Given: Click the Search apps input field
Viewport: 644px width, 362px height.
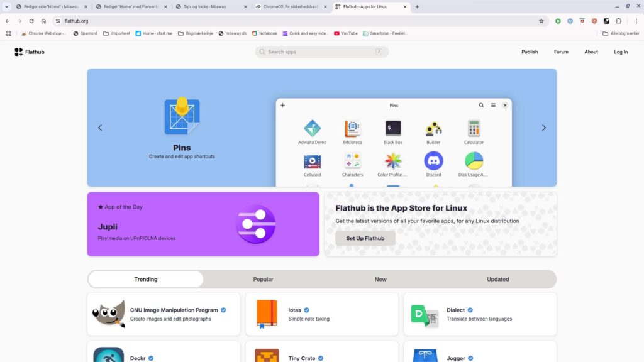Looking at the screenshot, I should coord(321,52).
